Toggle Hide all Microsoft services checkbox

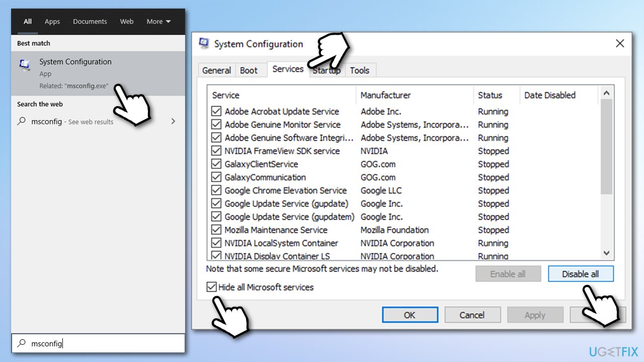point(212,288)
